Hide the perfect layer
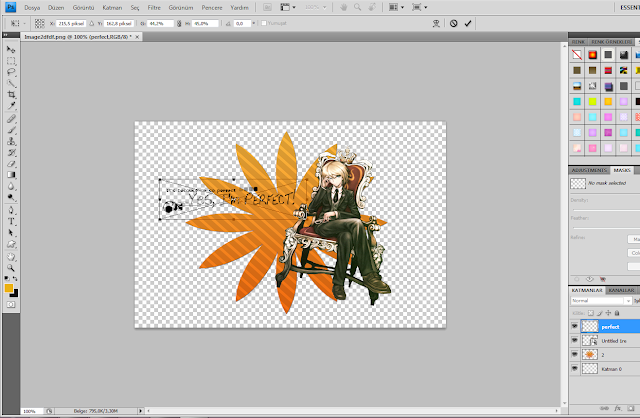The image size is (640, 418). point(575,326)
